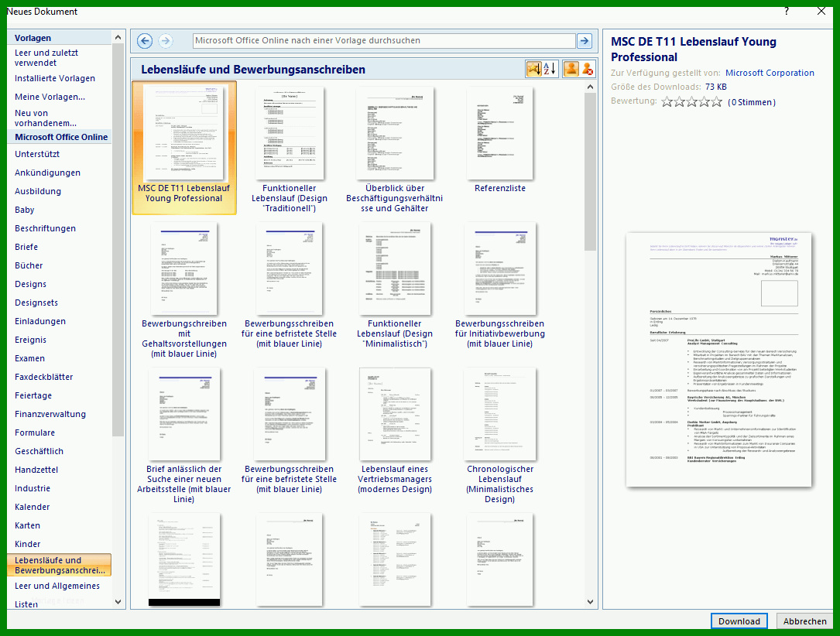
Task: Hide customer templates icon with red X
Action: (x=588, y=69)
